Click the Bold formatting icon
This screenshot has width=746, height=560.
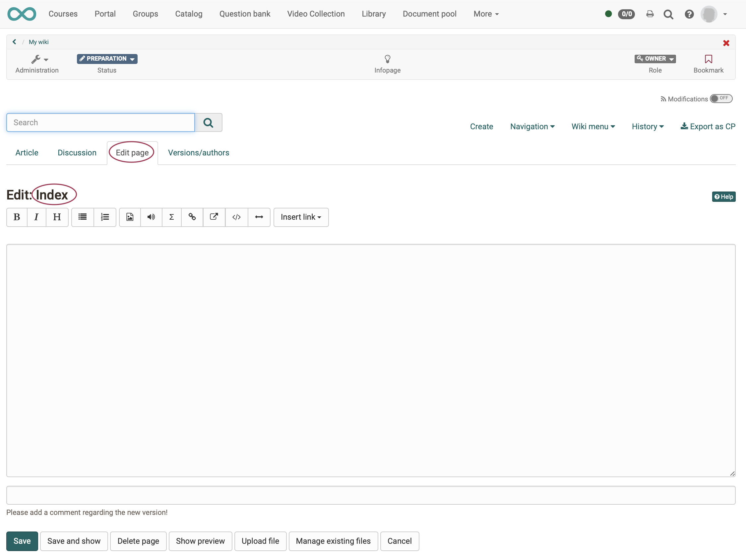coord(17,217)
